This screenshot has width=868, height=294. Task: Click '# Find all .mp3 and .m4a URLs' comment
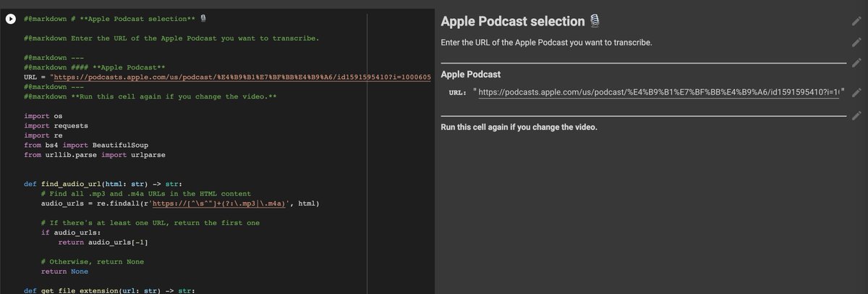(147, 194)
